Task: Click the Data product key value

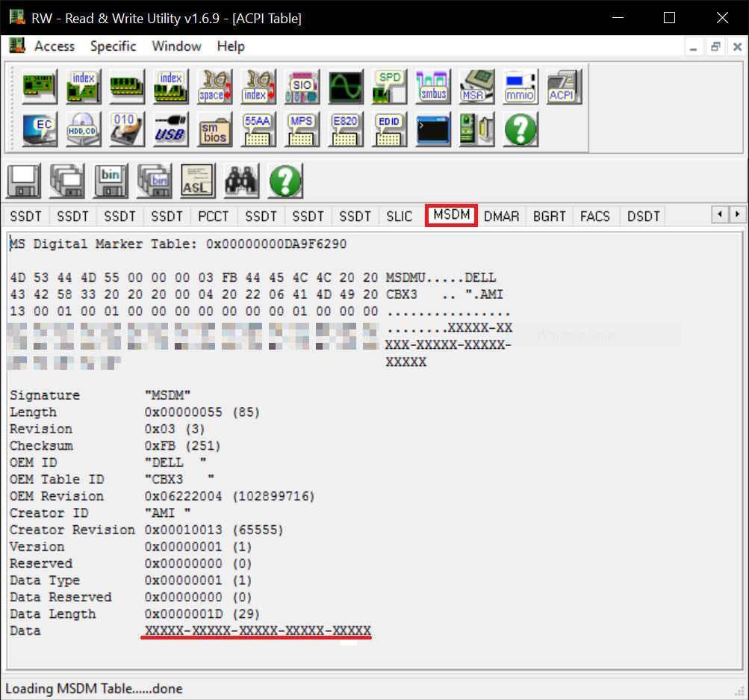Action: tap(258, 631)
